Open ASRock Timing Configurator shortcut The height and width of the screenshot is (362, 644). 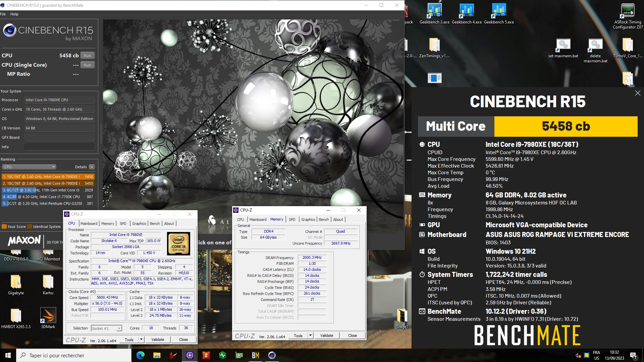[628, 16]
